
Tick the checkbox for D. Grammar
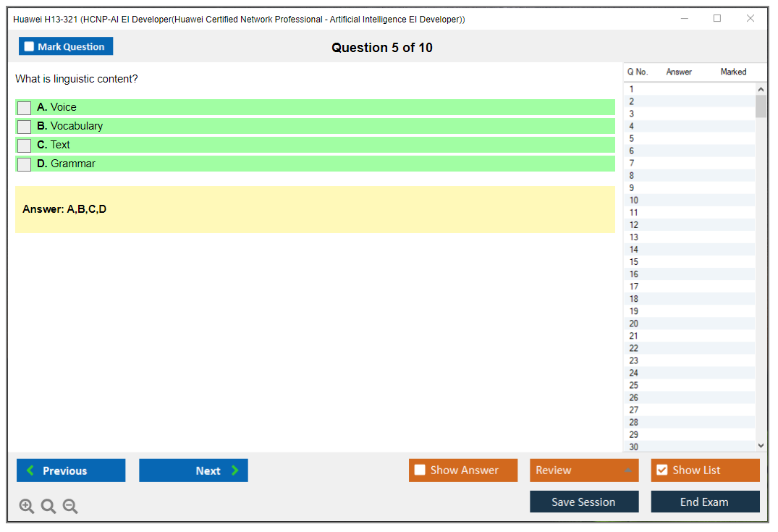click(25, 164)
